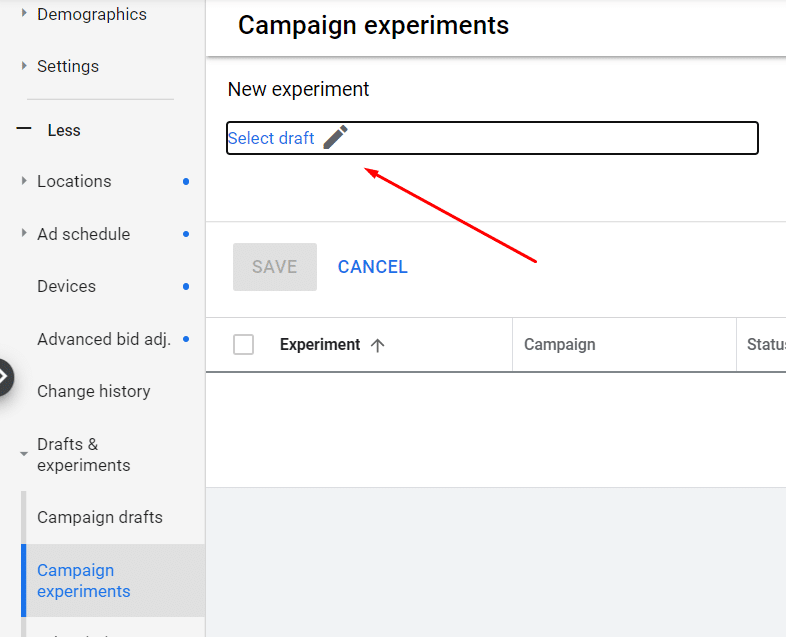
Task: Open Devices in the sidebar
Action: (66, 286)
